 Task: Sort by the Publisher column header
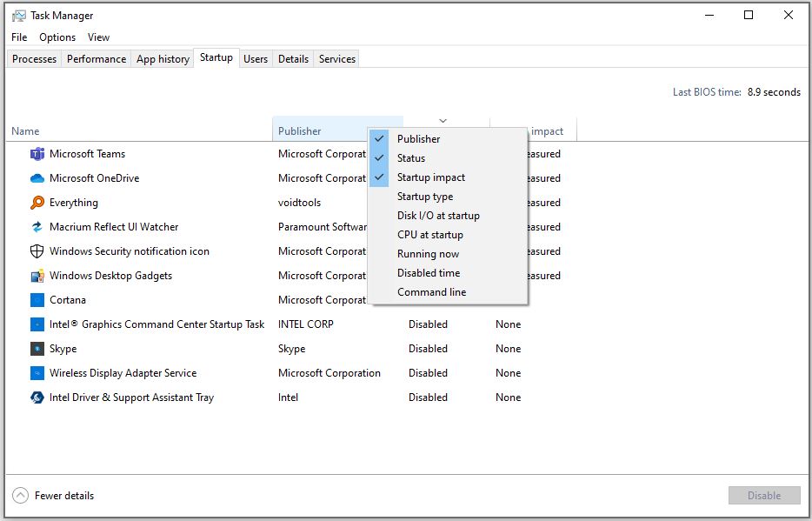pyautogui.click(x=299, y=130)
